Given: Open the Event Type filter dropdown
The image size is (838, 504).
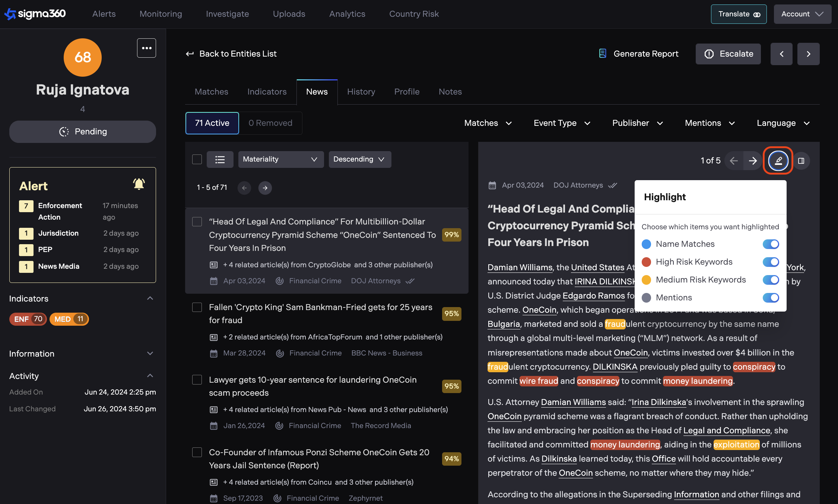Looking at the screenshot, I should (x=562, y=123).
